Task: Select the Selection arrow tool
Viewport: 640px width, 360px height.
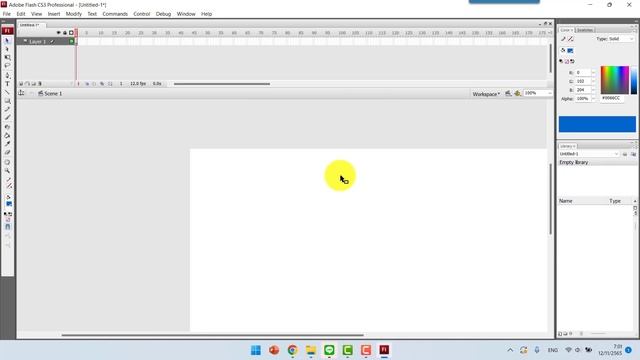Action: coord(7,41)
